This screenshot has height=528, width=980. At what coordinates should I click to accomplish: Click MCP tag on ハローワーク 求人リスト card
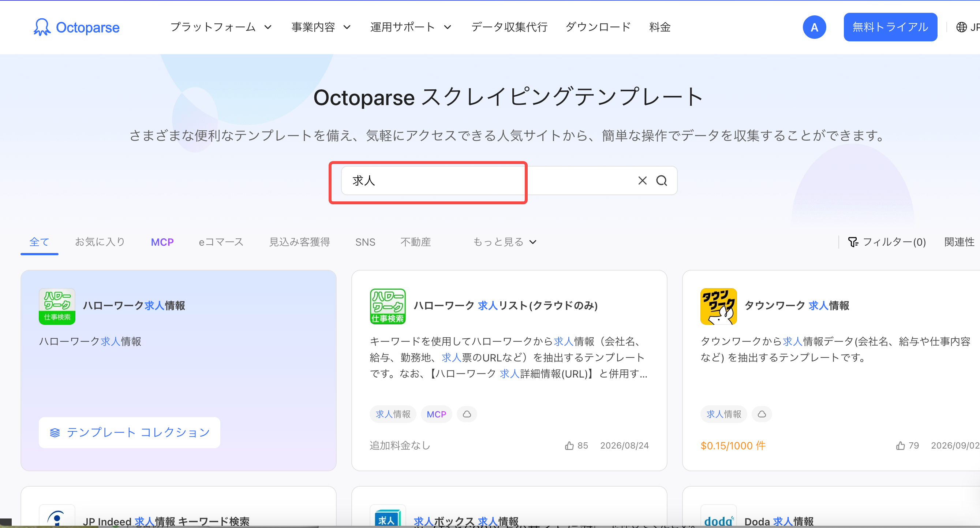(436, 414)
